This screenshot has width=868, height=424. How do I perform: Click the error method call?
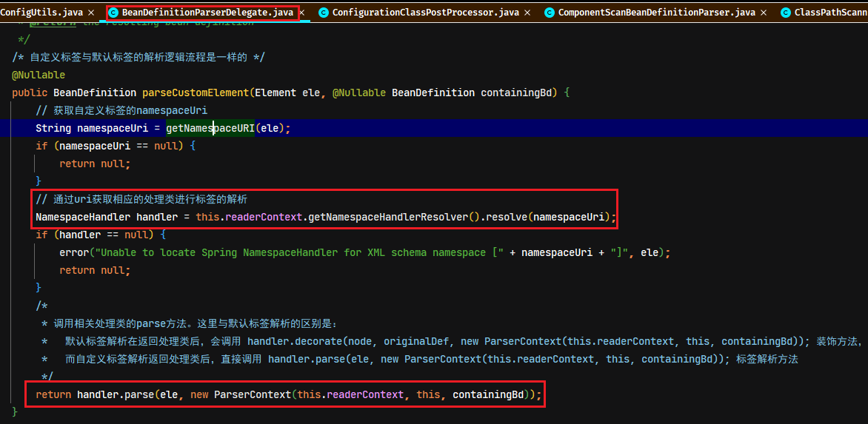pos(73,252)
